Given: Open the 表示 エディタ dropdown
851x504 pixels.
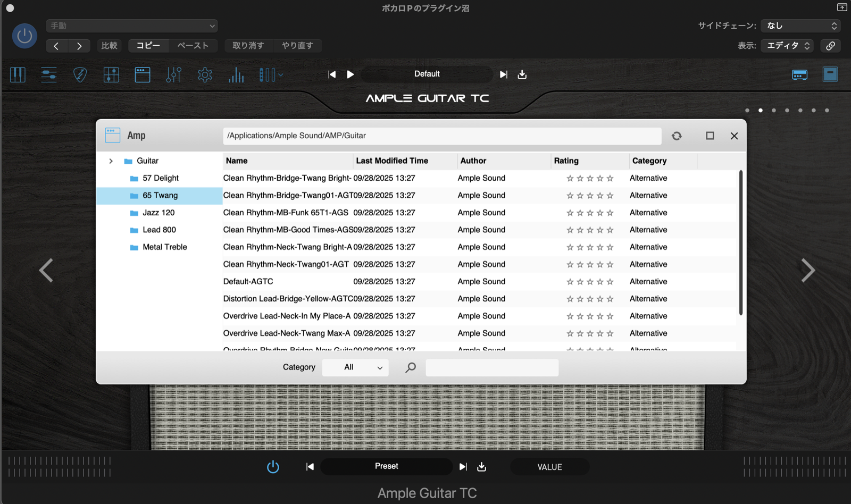Looking at the screenshot, I should point(788,46).
